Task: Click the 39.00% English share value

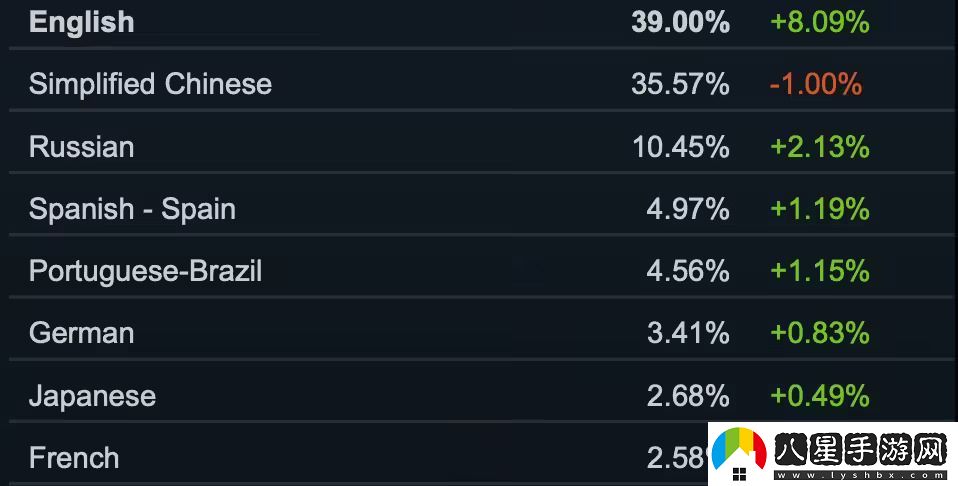Action: coord(680,22)
